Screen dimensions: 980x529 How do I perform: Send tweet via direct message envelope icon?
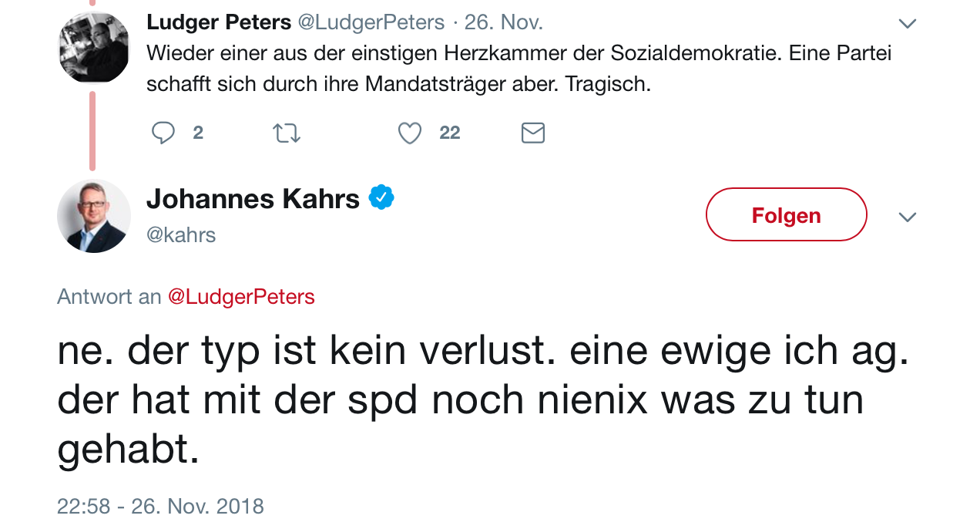[x=533, y=133]
